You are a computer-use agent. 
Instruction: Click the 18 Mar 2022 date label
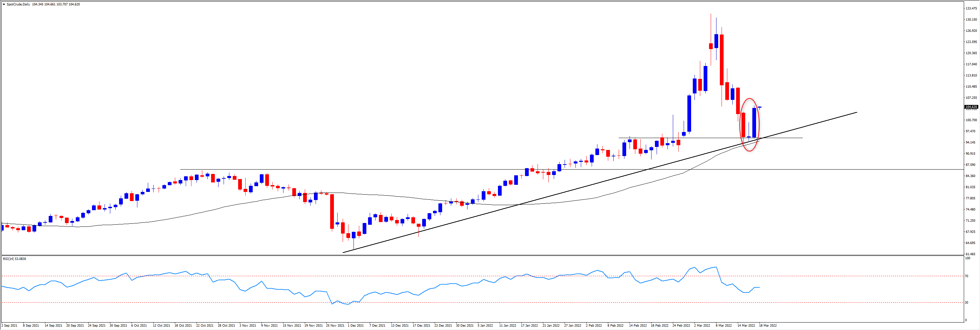[x=768, y=326]
